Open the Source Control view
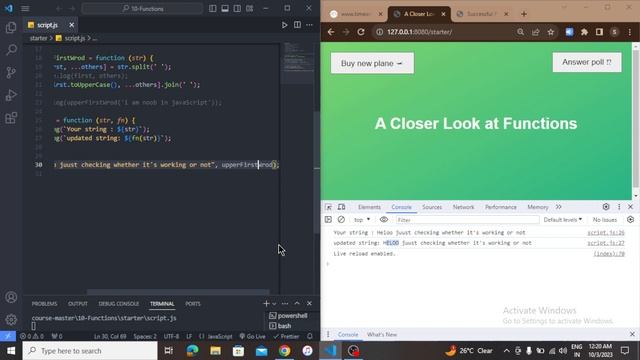Image resolution: width=640 pixels, height=360 pixels. (11, 73)
